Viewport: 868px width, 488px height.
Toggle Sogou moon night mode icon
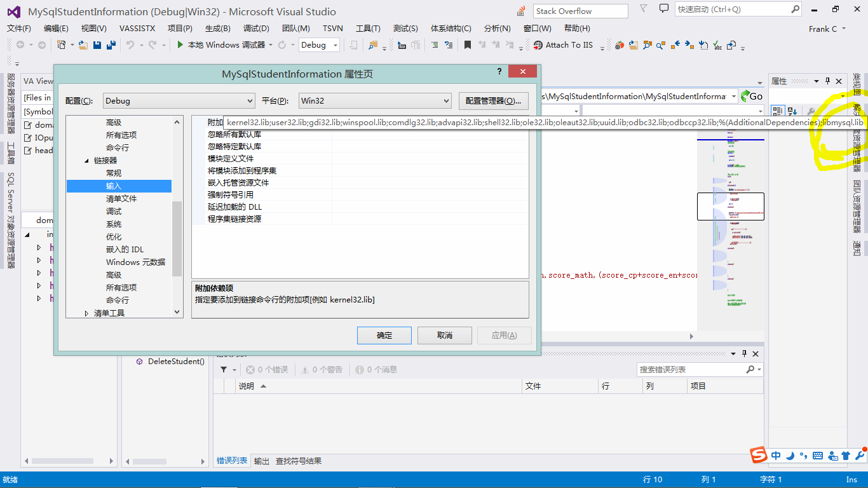[790, 456]
